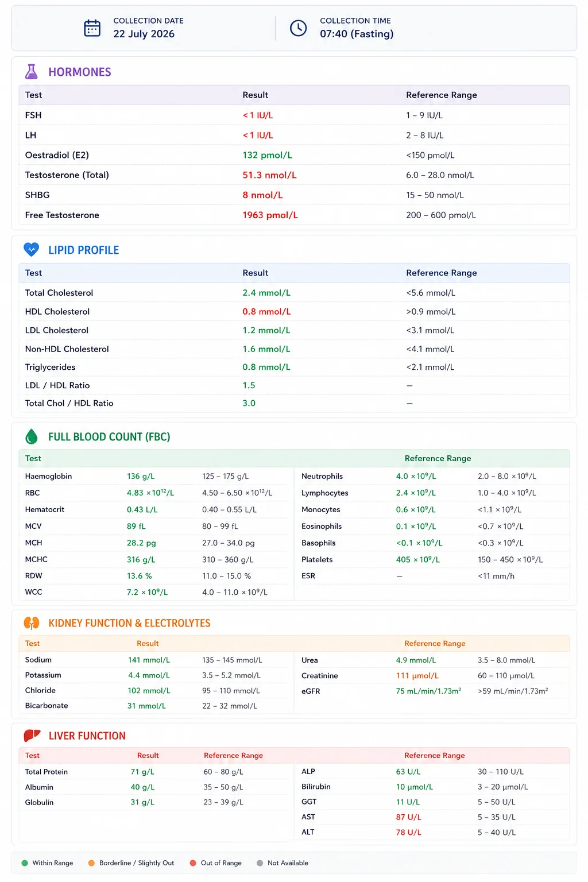The height and width of the screenshot is (882, 588).
Task: Click the calendar icon beside Collection Date
Action: pos(92,28)
